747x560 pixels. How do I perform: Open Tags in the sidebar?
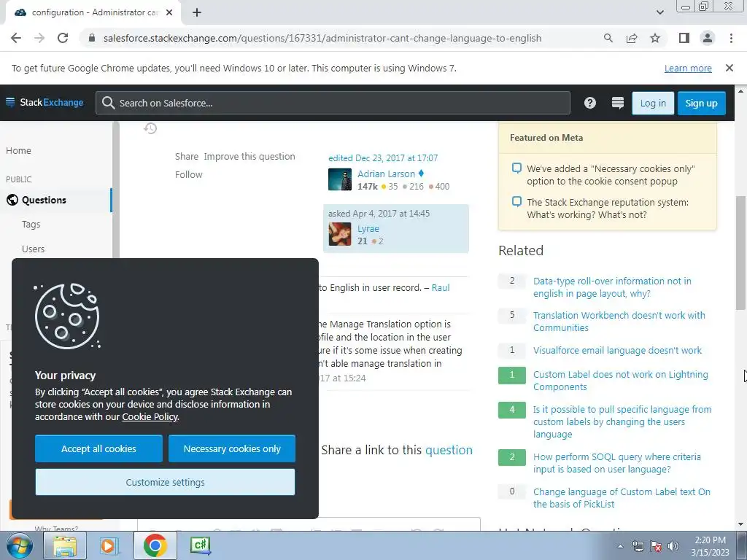click(x=31, y=225)
